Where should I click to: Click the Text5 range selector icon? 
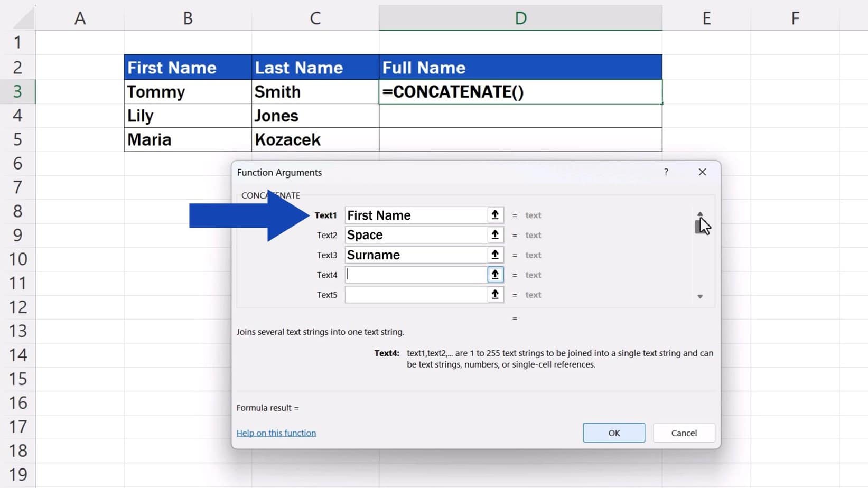click(494, 295)
